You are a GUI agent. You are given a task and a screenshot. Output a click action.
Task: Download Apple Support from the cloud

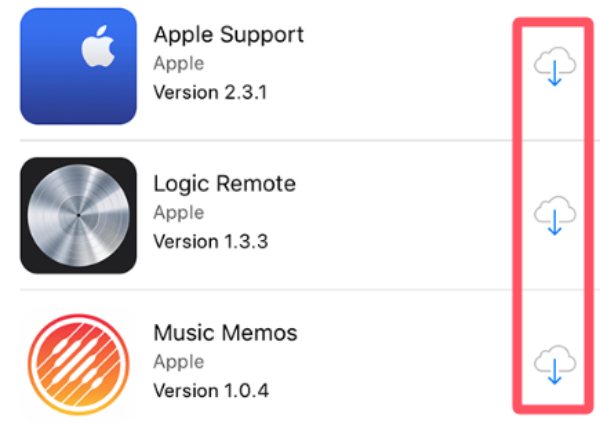[x=554, y=67]
